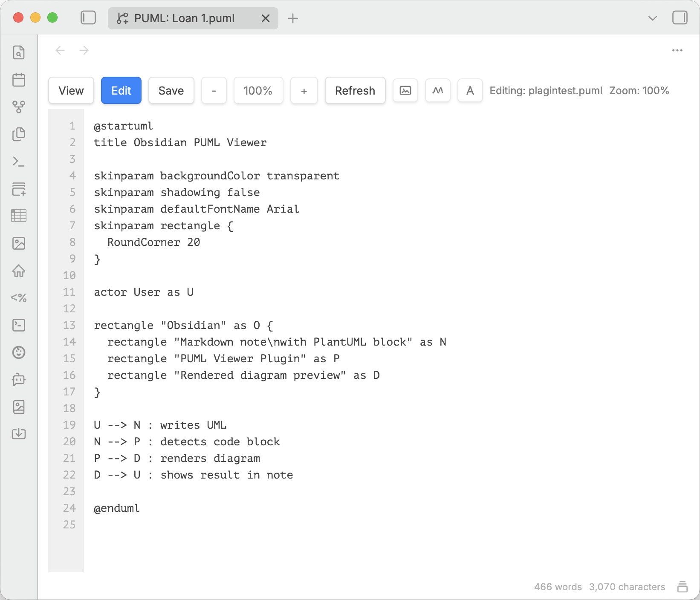Place cursor on @startuml line

coord(123,126)
